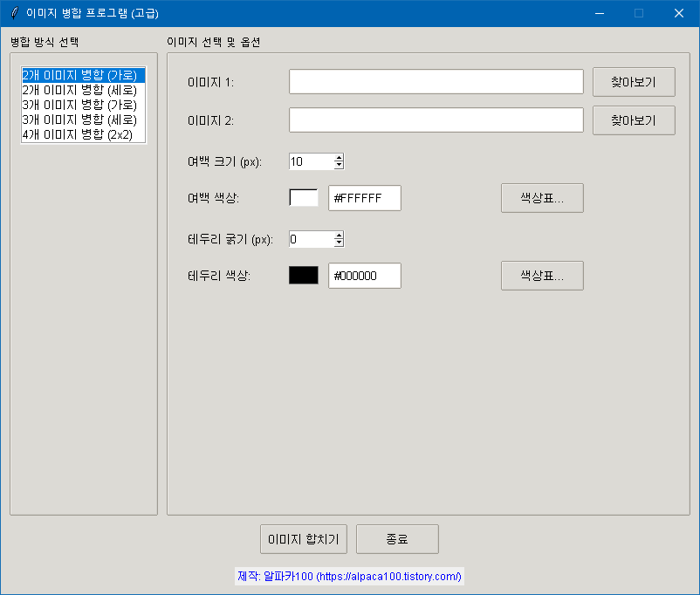Click the 이미지 1 path input field
700x595 pixels.
point(436,82)
